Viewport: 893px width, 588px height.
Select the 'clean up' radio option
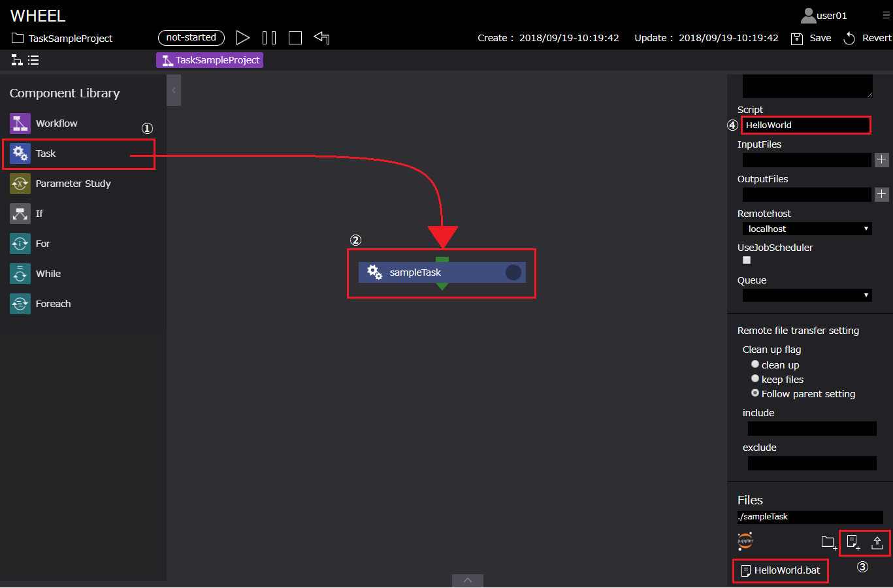click(x=755, y=365)
